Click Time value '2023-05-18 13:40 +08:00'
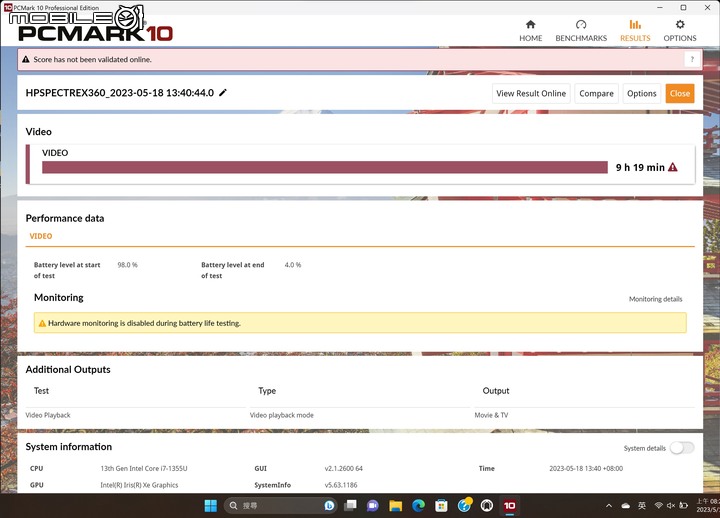 tap(586, 468)
